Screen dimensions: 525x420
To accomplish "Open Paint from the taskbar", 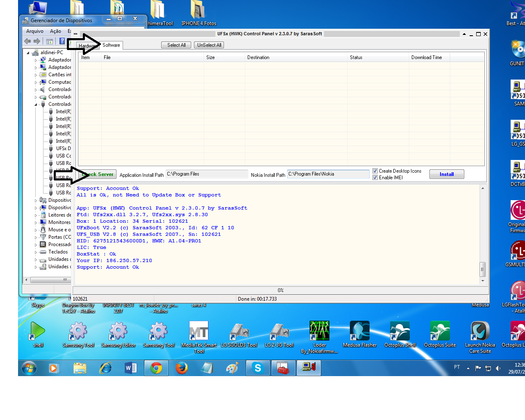I will pyautogui.click(x=232, y=368).
